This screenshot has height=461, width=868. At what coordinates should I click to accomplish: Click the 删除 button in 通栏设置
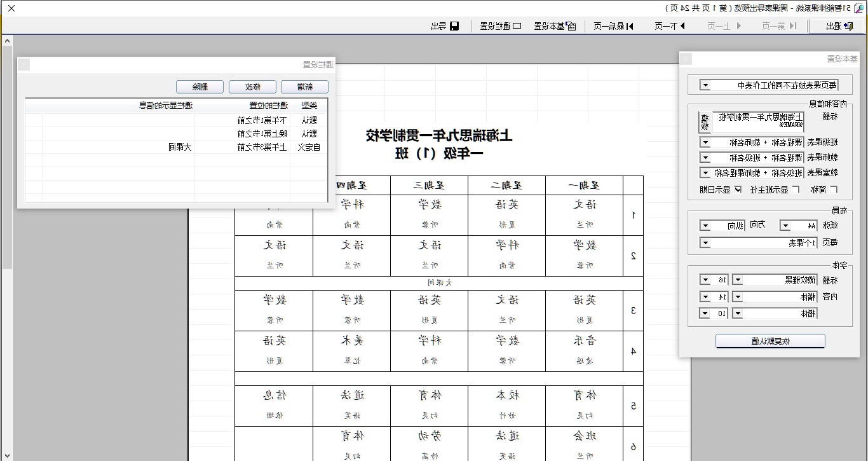pyautogui.click(x=200, y=87)
